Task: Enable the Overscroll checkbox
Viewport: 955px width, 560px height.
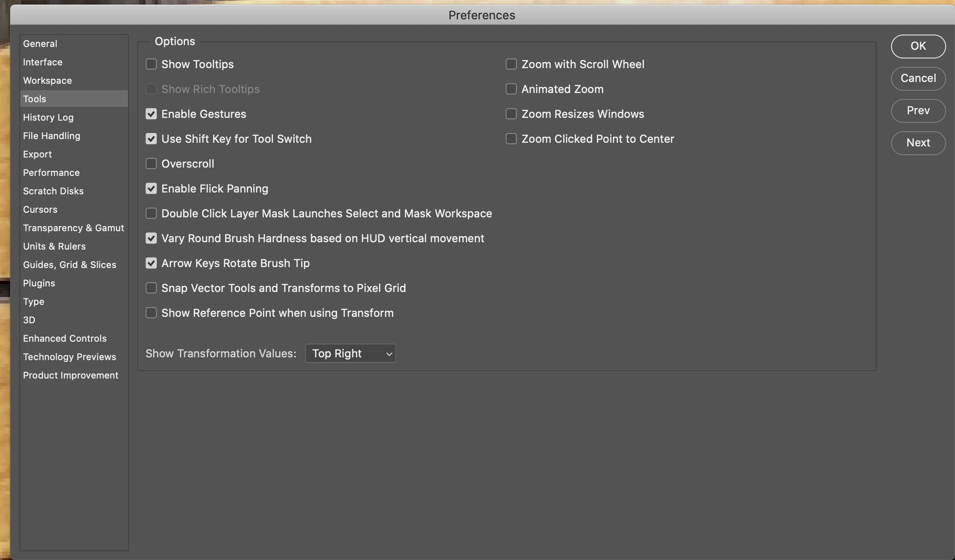Action: coord(151,163)
